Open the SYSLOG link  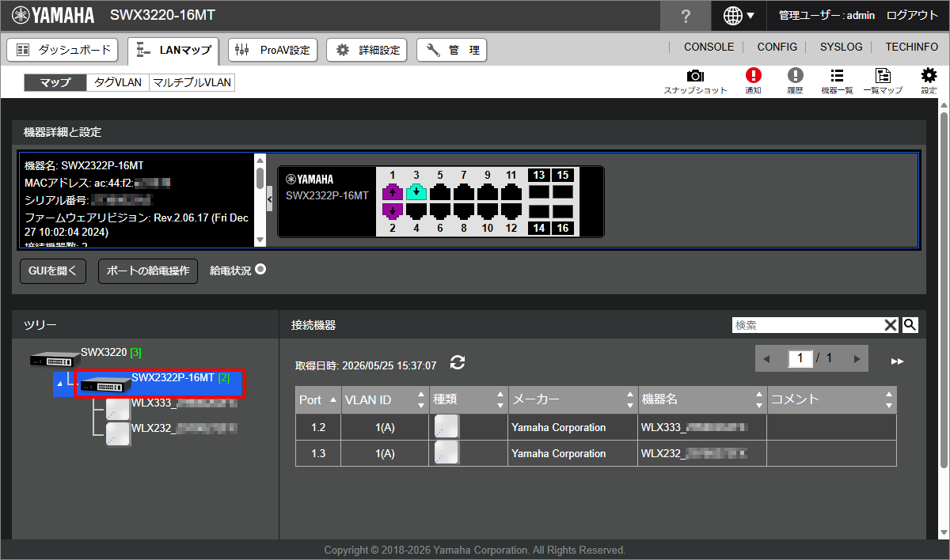pos(842,47)
